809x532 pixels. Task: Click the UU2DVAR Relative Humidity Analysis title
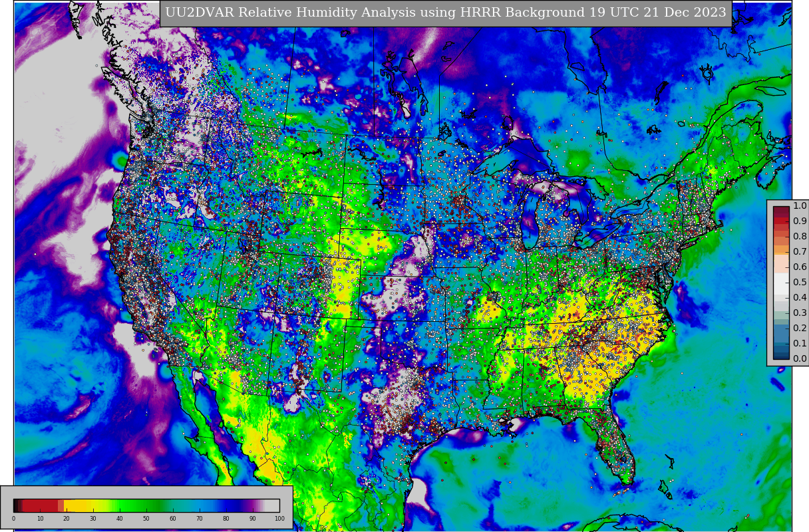point(446,13)
